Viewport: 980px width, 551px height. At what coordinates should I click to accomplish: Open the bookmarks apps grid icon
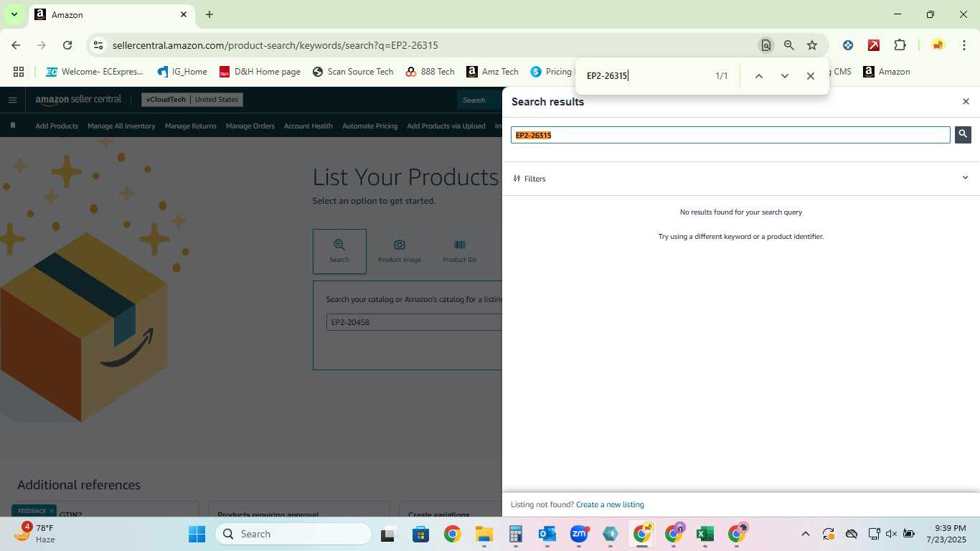(x=19, y=72)
